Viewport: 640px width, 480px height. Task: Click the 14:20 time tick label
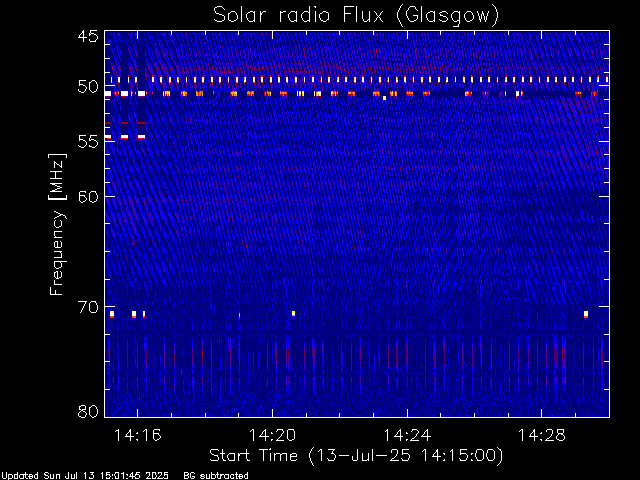(x=272, y=435)
